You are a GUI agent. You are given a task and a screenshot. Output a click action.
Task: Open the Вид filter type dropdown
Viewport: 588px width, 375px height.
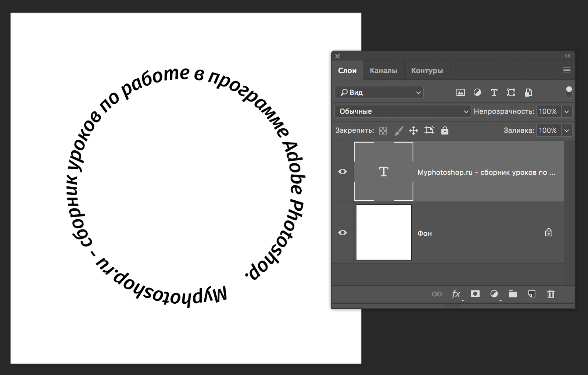379,92
